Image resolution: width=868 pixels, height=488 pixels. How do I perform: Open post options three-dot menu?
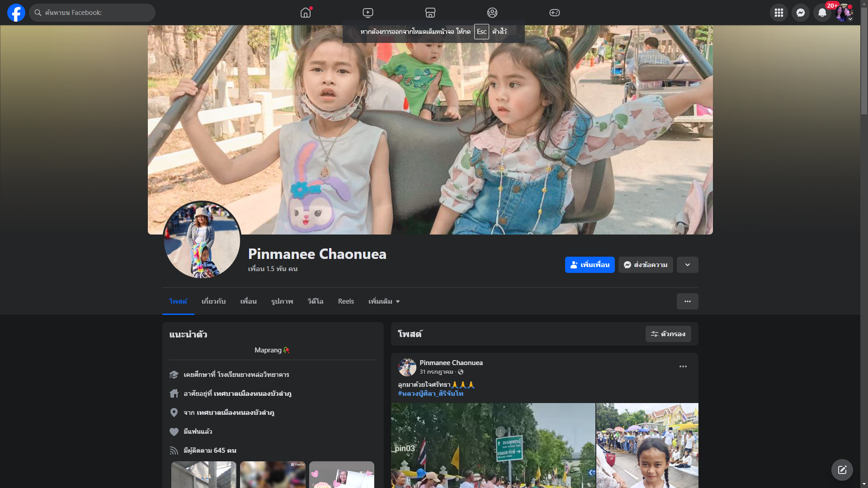click(x=683, y=366)
